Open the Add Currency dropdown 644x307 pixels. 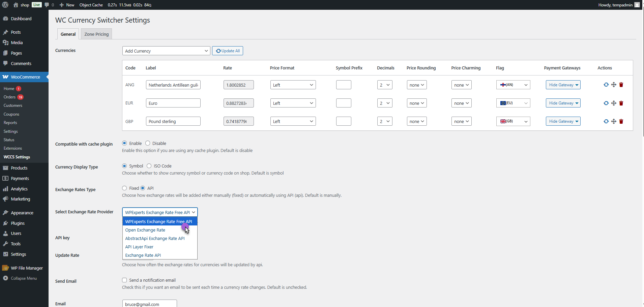(x=166, y=51)
